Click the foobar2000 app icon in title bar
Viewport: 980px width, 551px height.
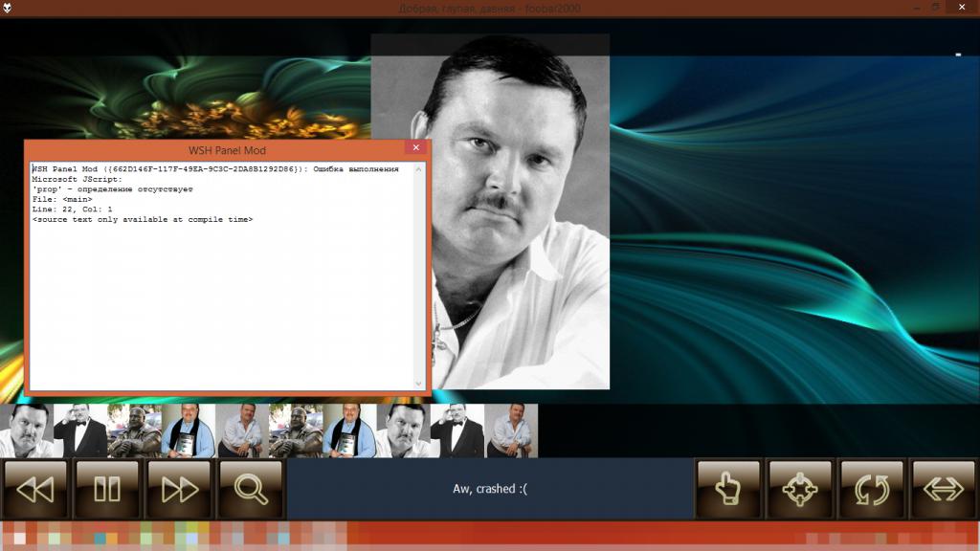pos(8,9)
